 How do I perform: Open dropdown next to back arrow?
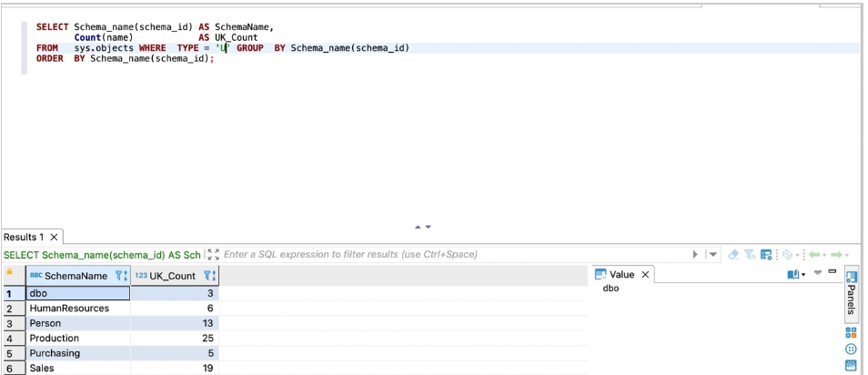(824, 256)
